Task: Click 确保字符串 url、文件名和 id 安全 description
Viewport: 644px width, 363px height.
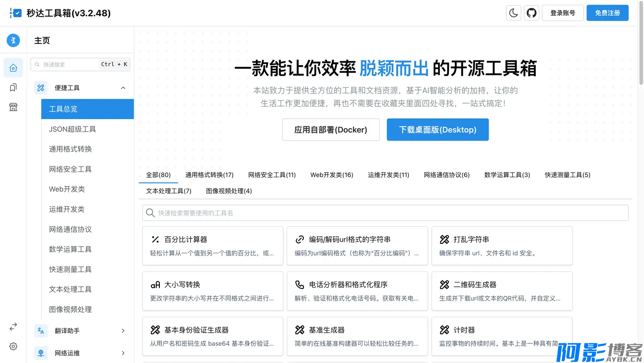Action: click(488, 253)
